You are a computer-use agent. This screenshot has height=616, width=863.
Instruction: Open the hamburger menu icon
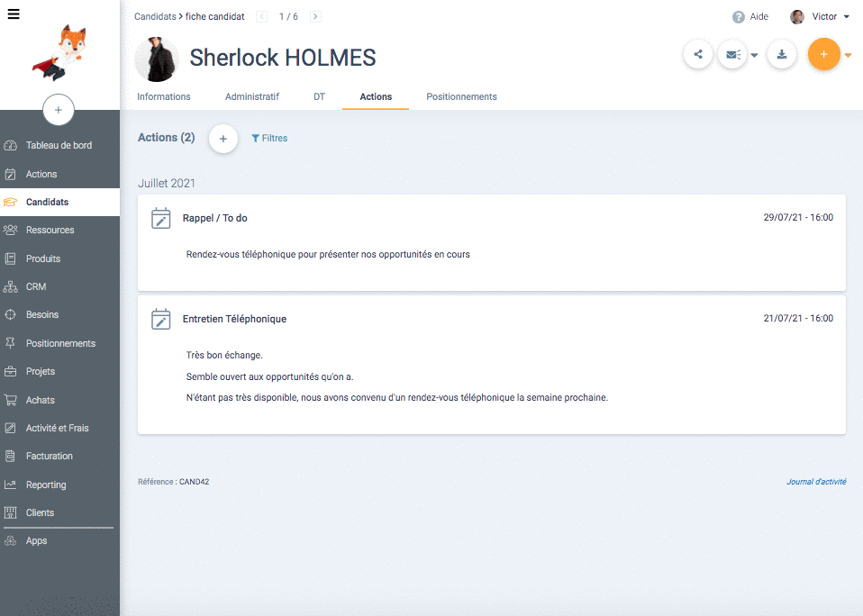[x=14, y=14]
